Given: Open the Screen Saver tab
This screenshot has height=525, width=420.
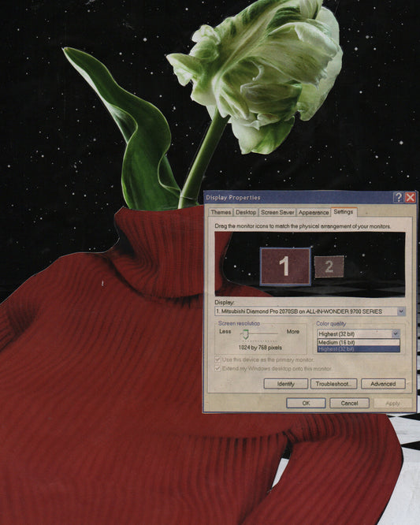Looking at the screenshot, I should tap(277, 212).
